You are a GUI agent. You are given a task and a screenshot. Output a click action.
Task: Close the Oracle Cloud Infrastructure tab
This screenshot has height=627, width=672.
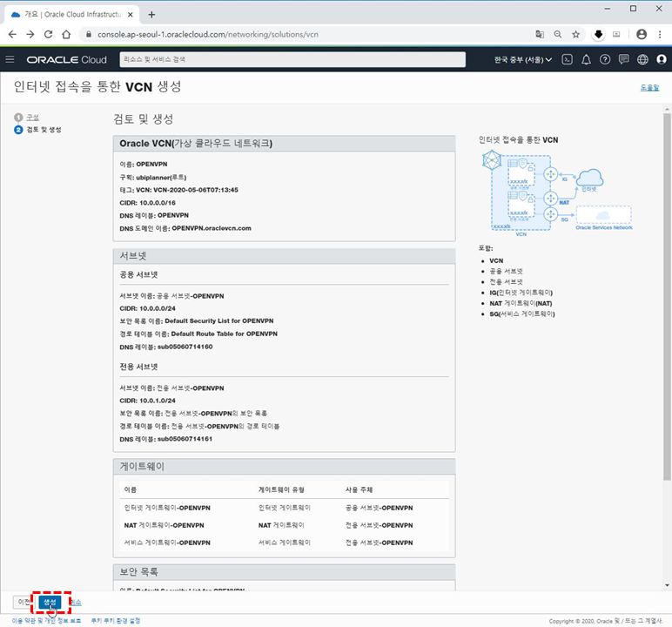[131, 15]
